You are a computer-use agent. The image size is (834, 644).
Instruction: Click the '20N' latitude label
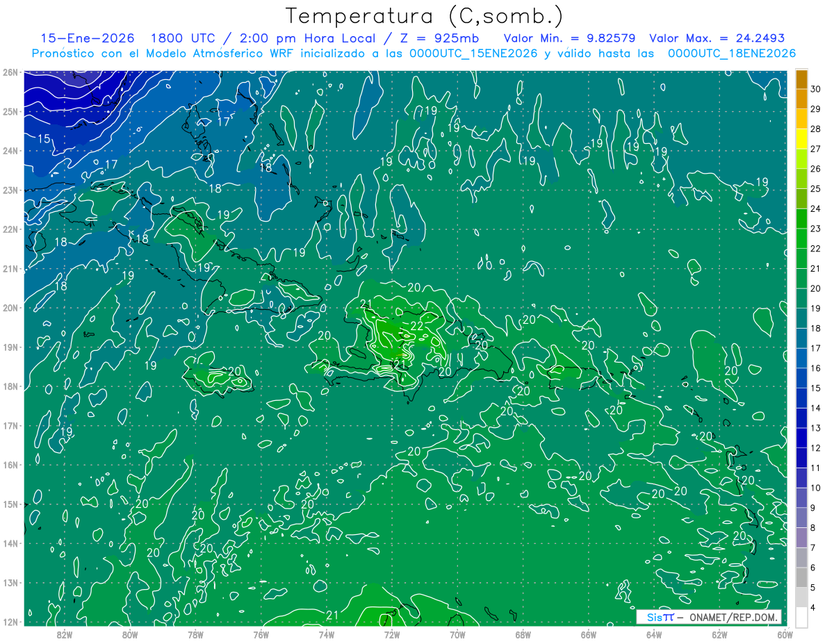pyautogui.click(x=10, y=308)
